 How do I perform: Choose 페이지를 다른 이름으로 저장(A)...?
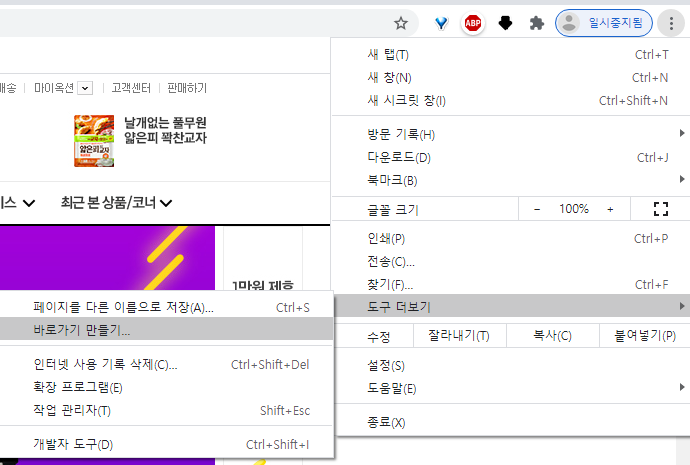pos(166,307)
